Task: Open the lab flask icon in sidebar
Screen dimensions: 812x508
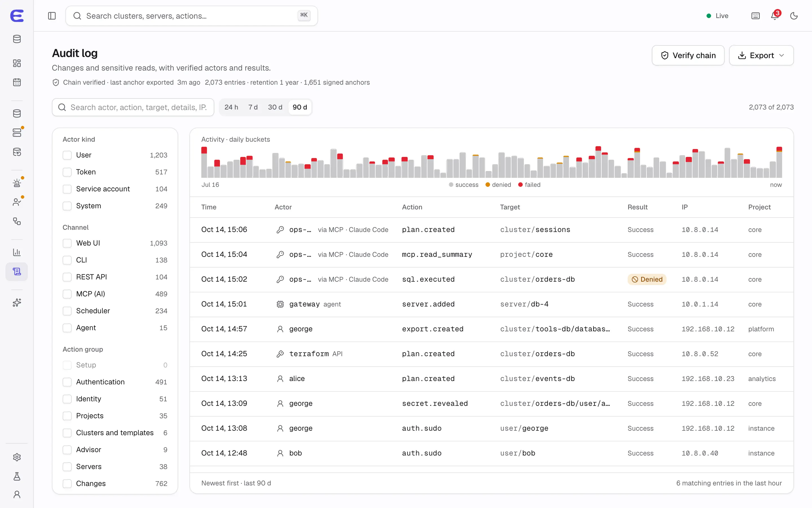Action: click(17, 476)
